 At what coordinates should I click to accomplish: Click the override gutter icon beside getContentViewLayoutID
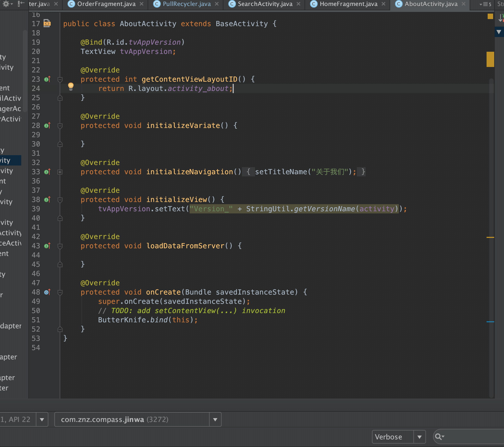(47, 79)
